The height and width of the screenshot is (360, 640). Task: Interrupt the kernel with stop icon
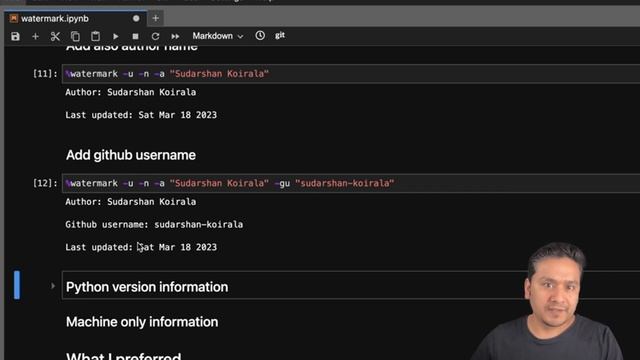point(136,36)
